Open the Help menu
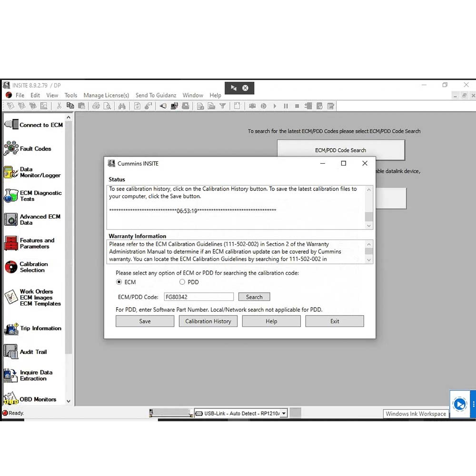 pos(215,95)
